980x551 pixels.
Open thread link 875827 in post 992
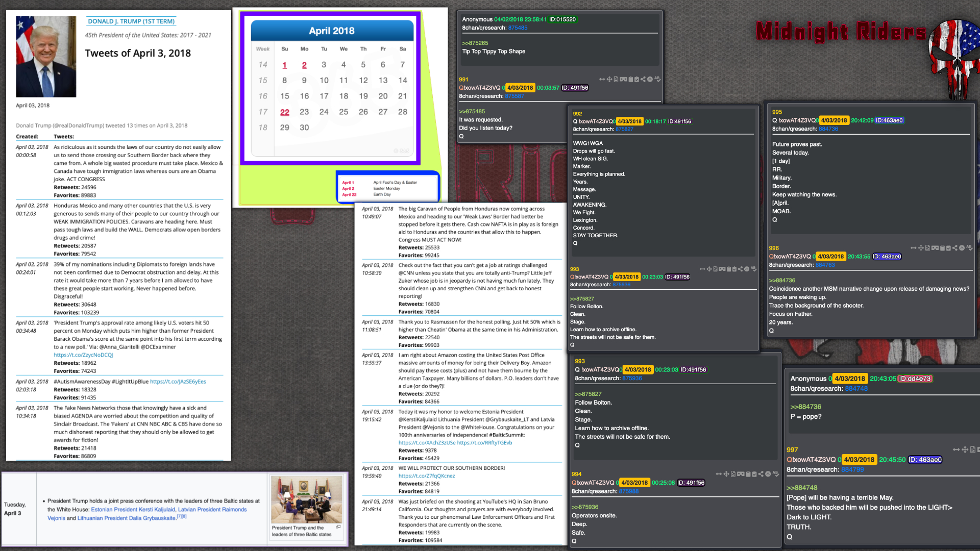pyautogui.click(x=624, y=129)
